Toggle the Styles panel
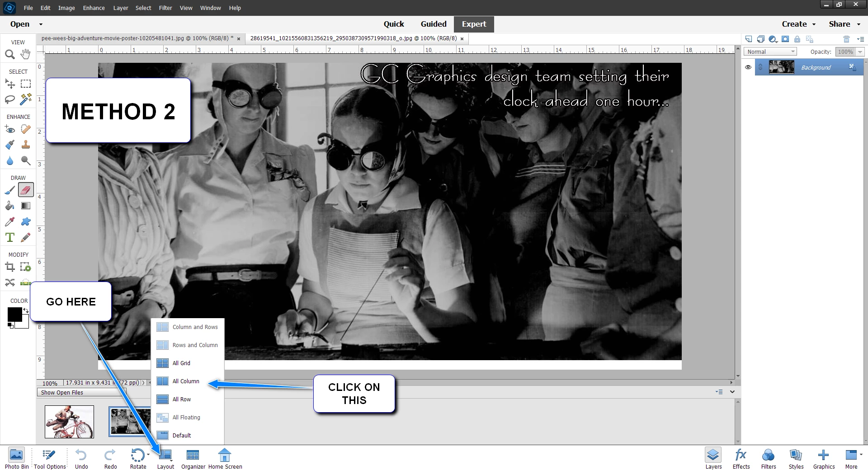Viewport: 868px width, 470px height. pyautogui.click(x=796, y=459)
